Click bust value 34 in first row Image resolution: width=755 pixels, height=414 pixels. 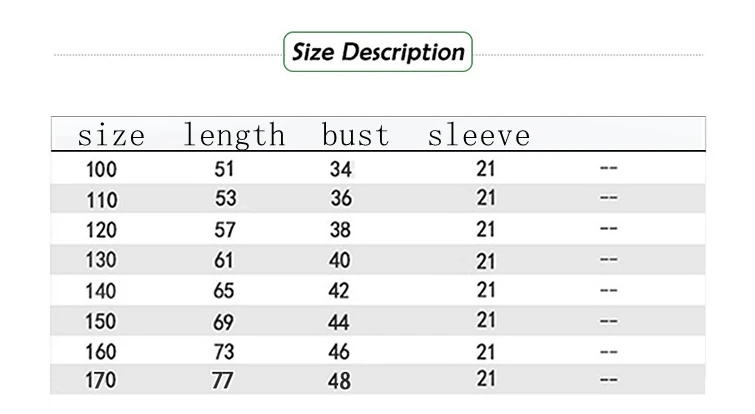(341, 170)
